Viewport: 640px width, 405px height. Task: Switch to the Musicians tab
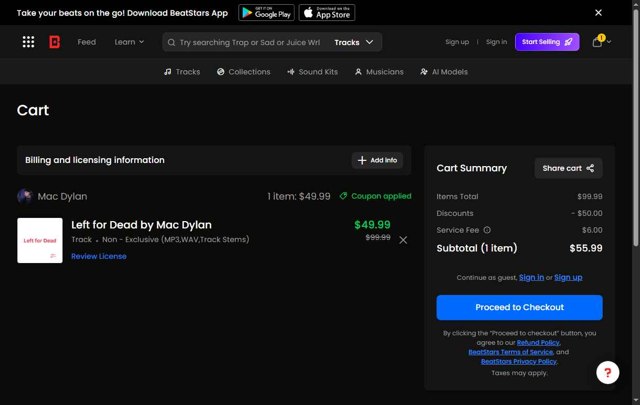[379, 72]
